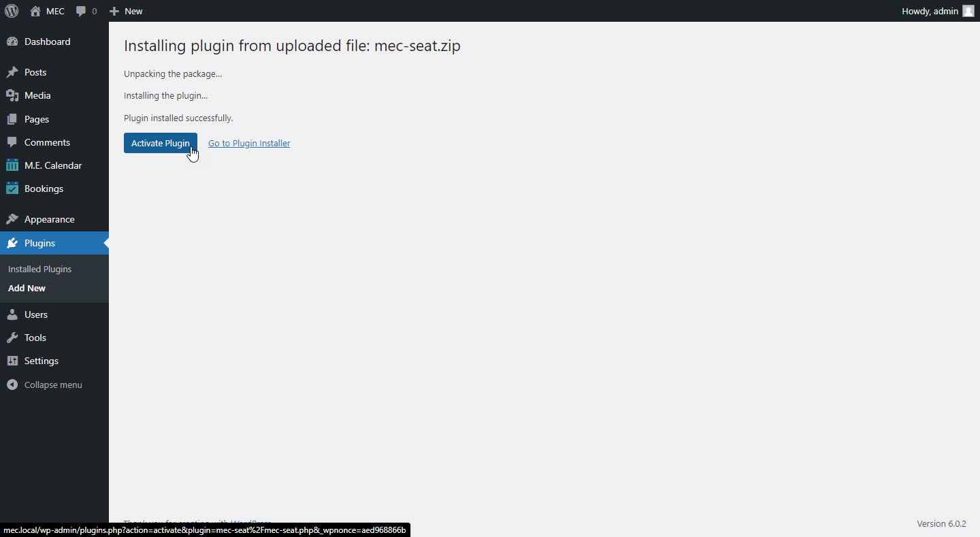Click the Bookings checkmark calendar icon
Viewport: 980px width, 537px height.
[12, 189]
